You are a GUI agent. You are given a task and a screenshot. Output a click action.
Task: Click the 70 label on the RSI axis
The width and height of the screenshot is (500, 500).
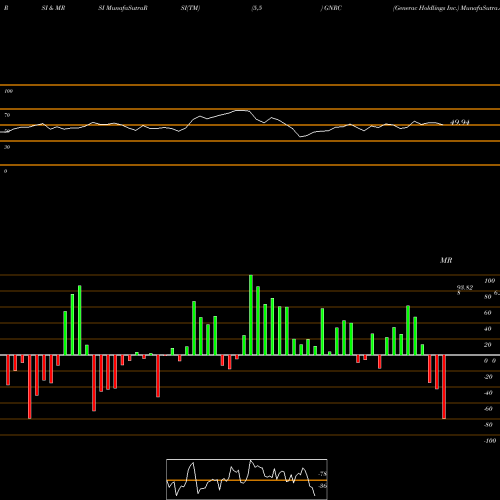pos(7,115)
